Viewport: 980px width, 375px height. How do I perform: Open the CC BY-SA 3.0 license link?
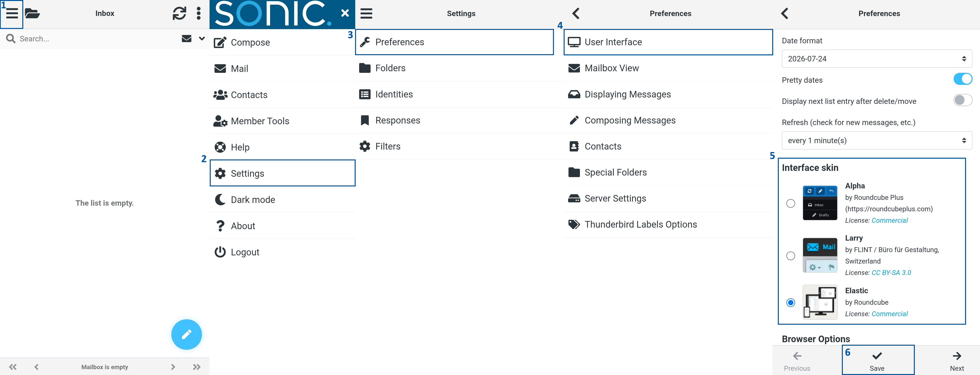[x=891, y=273]
